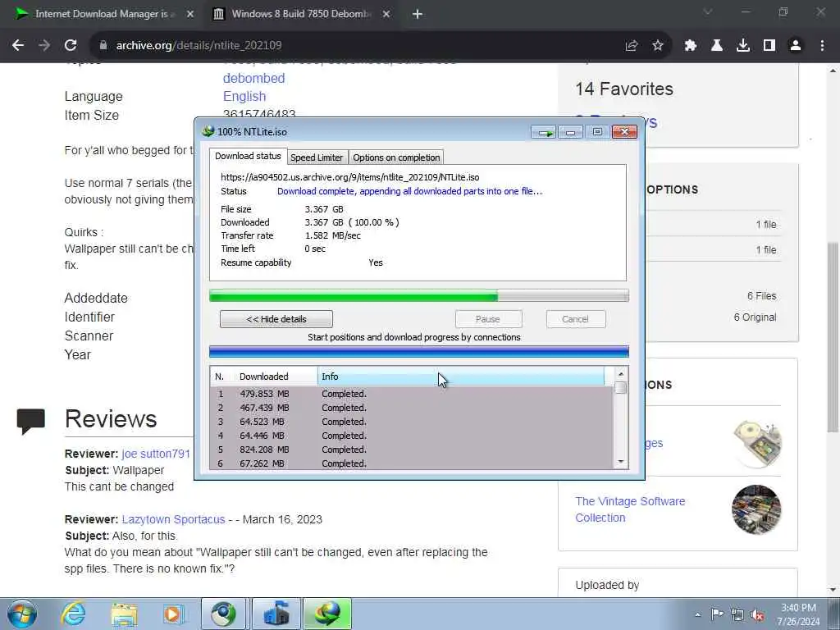Image resolution: width=840 pixels, height=630 pixels.
Task: Open the Chrome tab search chevron
Action: point(708,11)
